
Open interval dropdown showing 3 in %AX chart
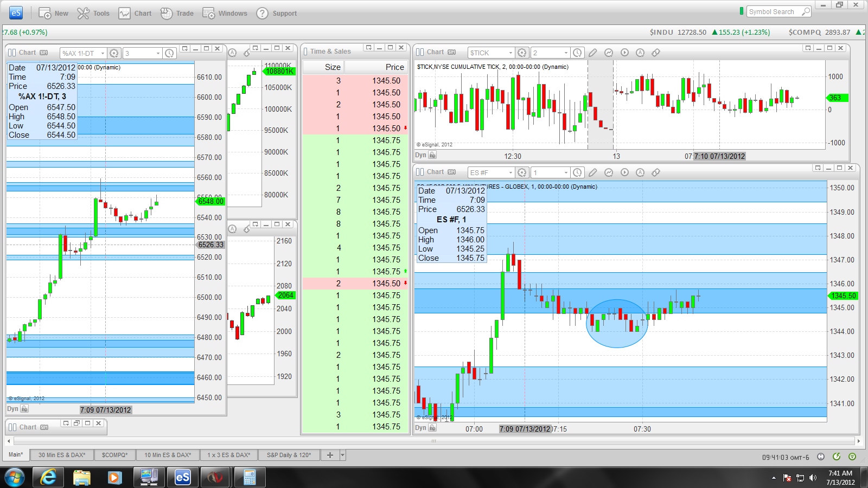[158, 53]
